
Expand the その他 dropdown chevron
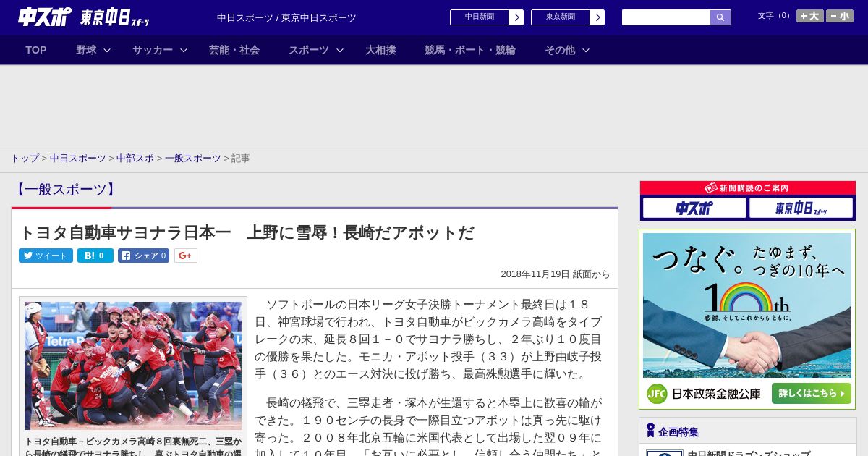[x=586, y=50]
